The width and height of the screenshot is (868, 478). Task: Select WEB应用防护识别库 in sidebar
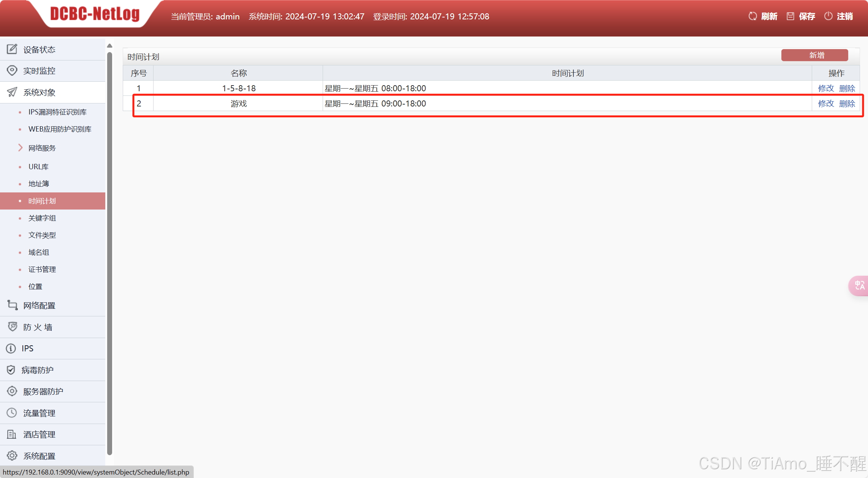pos(60,129)
